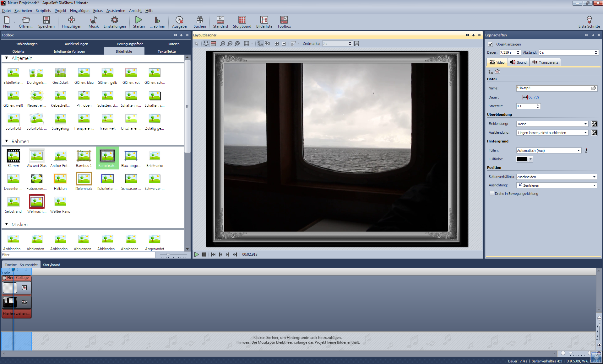Click the stop playback button
The height and width of the screenshot is (364, 603).
[x=204, y=254]
